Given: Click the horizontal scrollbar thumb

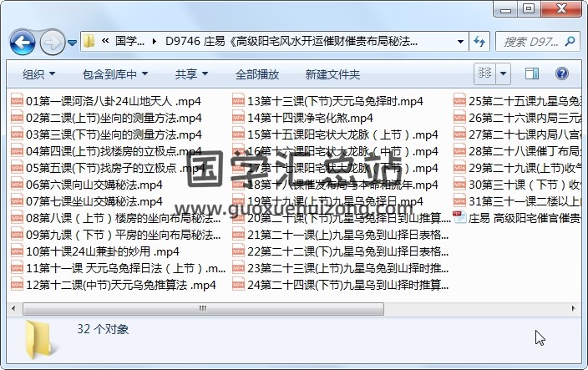Looking at the screenshot, I should click(203, 309).
